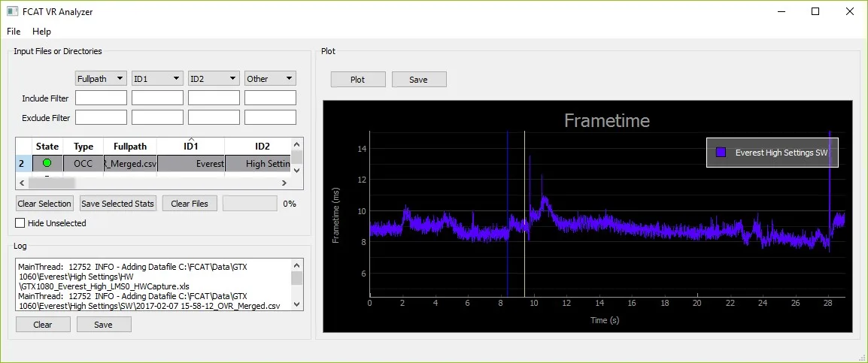Click the Exclude Filter field under ID1
This screenshot has height=363, width=868.
tap(157, 117)
